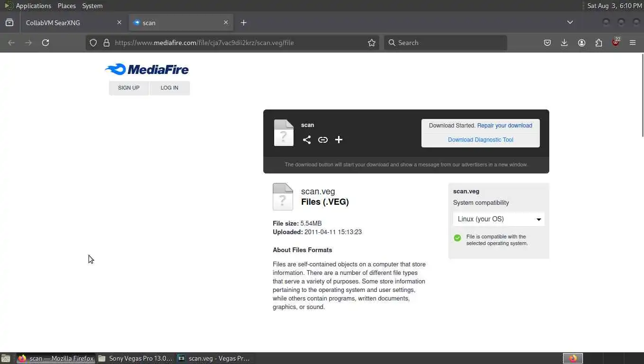Go back to the previous page
Viewport: 644px width, 364px height.
point(11,43)
